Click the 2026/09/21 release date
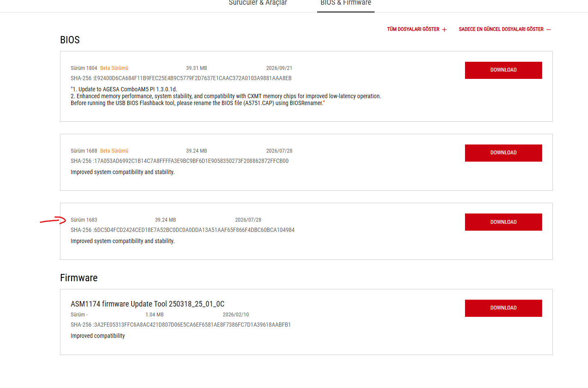This screenshot has width=588, height=388. tap(279, 68)
